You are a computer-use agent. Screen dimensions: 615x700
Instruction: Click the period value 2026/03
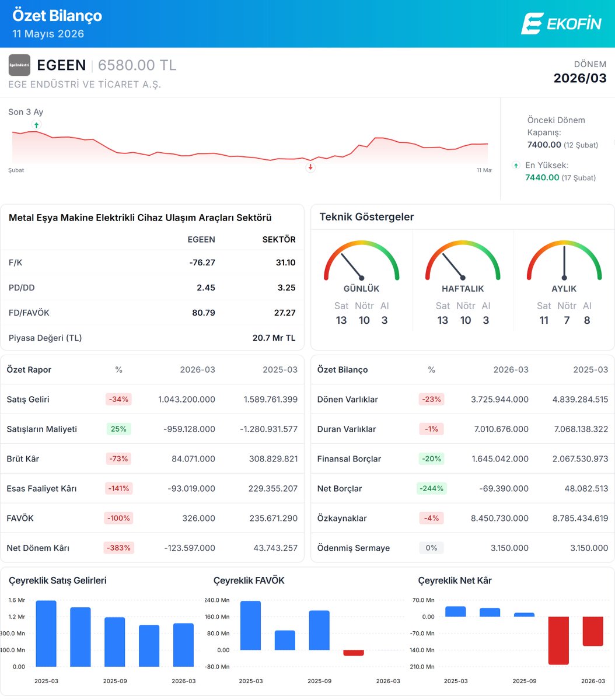(x=580, y=78)
